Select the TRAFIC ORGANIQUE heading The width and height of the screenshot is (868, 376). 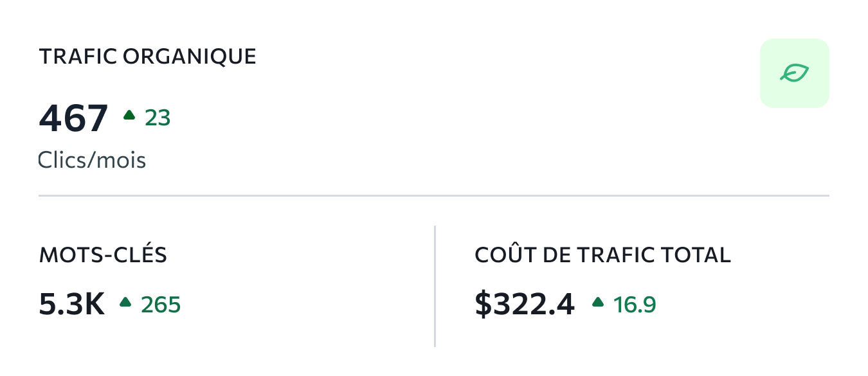[x=148, y=57]
